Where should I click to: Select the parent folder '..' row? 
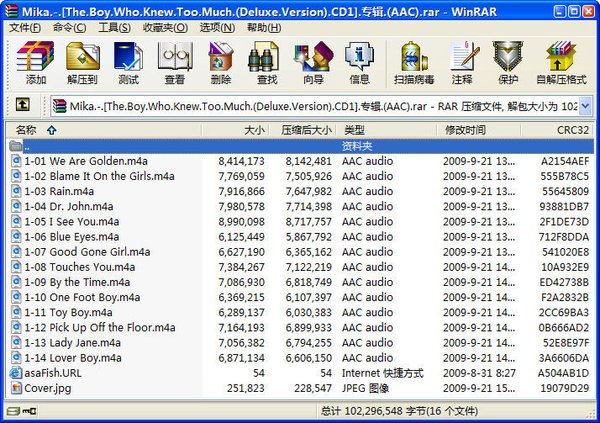click(300, 146)
